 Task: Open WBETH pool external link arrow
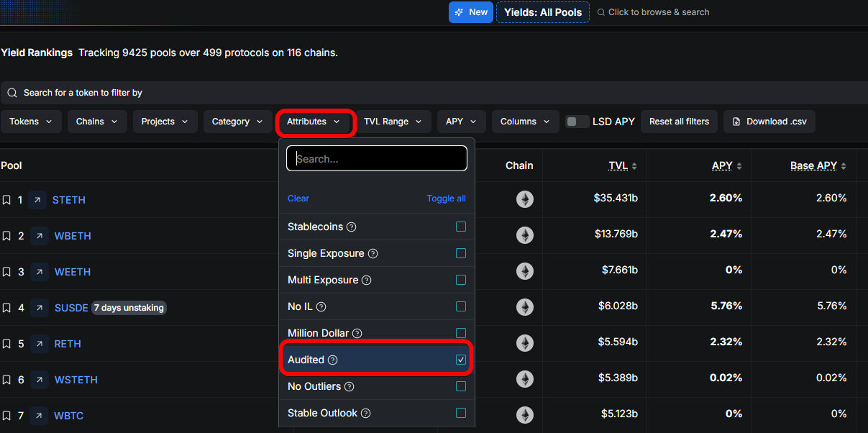(40, 236)
